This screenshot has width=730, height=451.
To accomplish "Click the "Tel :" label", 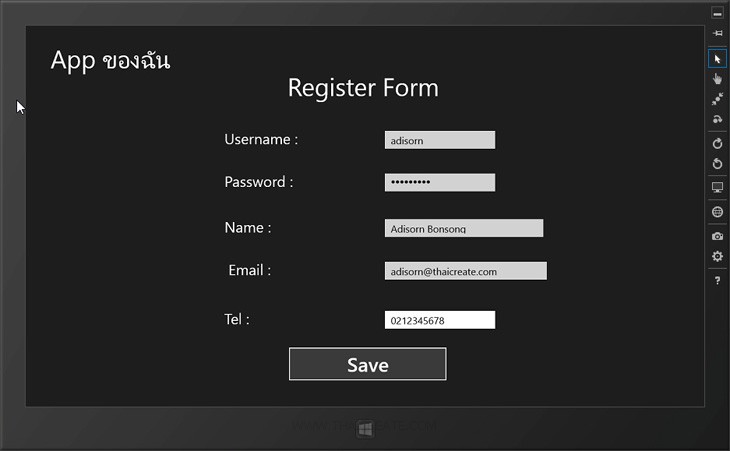I will click(x=237, y=319).
